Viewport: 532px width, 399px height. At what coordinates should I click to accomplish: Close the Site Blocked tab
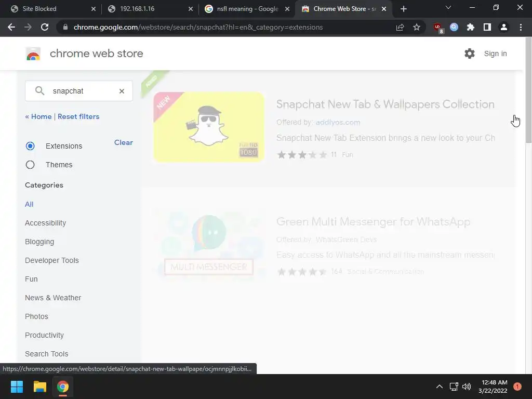coord(94,9)
